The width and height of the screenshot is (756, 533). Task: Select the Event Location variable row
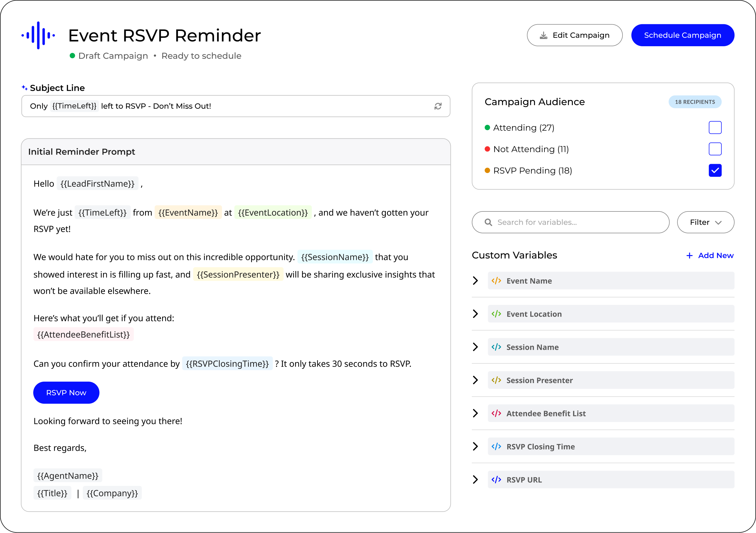point(611,314)
